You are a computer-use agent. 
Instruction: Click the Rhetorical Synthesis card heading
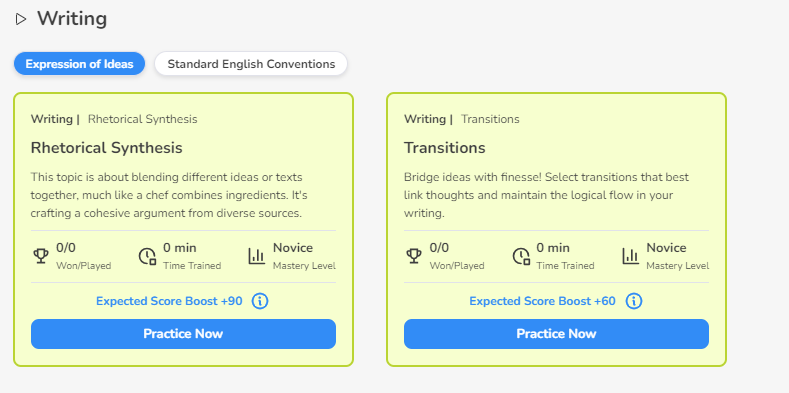coord(107,148)
